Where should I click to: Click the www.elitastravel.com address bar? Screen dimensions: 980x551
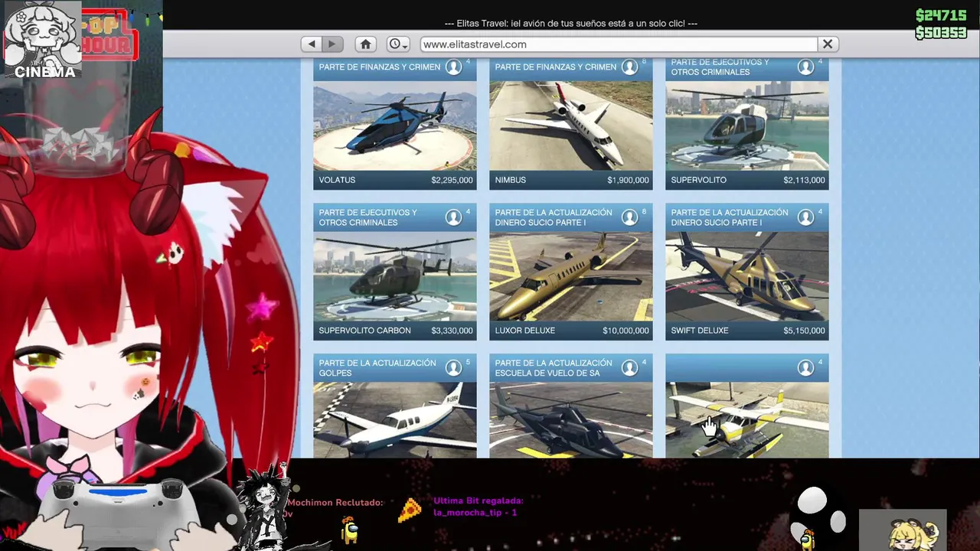coord(619,44)
